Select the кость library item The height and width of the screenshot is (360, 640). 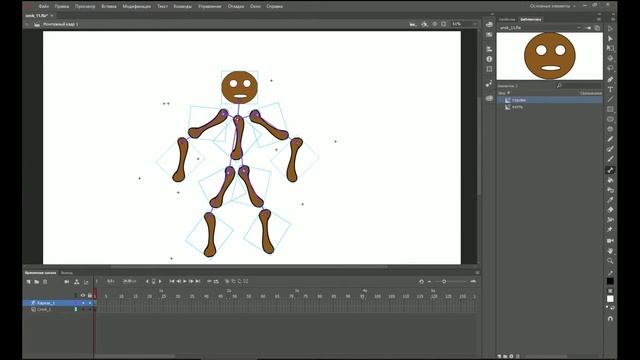[x=550, y=107]
